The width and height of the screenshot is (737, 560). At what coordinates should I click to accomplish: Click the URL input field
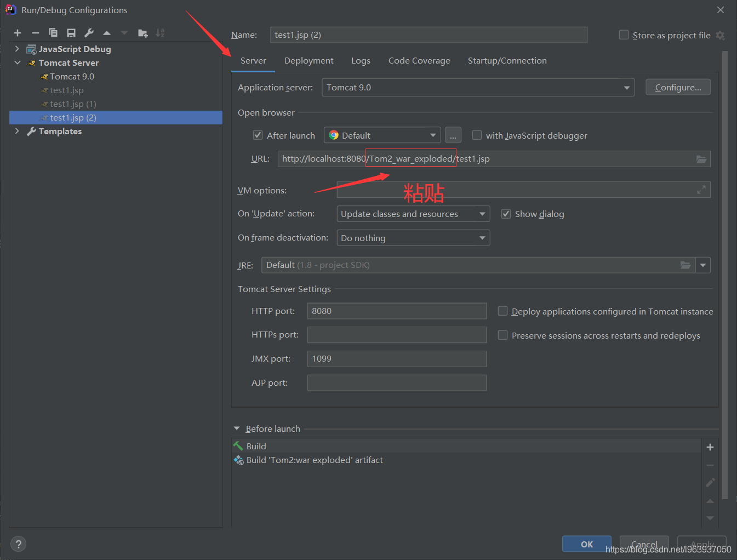(x=494, y=159)
